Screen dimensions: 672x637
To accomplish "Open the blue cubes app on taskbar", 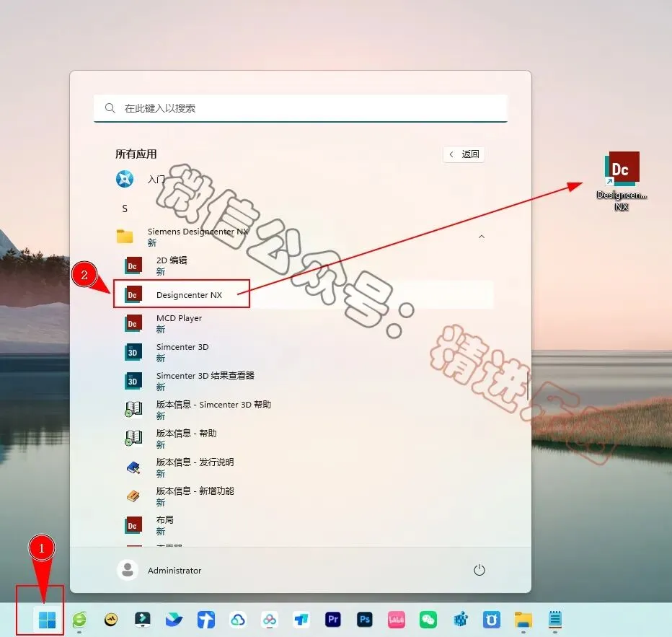I will (461, 620).
